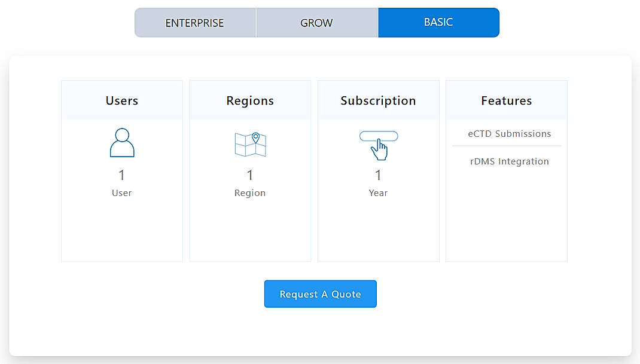Click the eCTD Submissions feature link
Screen dimensions: 640x364
click(x=509, y=134)
